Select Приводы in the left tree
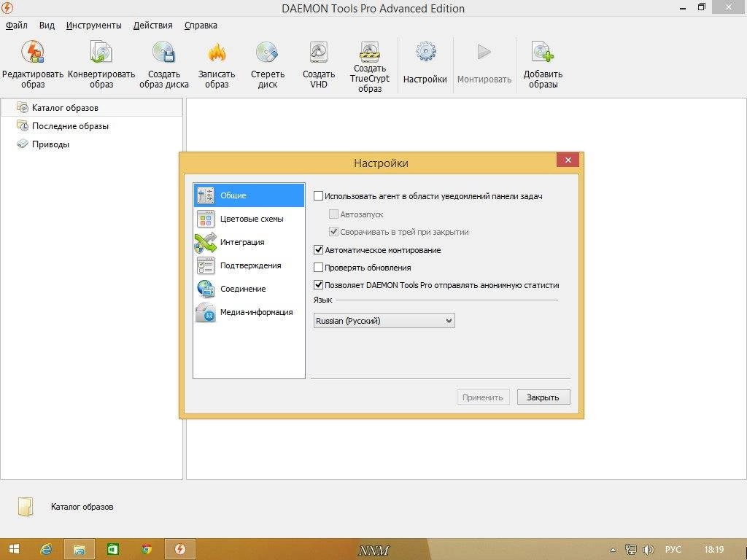 click(50, 144)
